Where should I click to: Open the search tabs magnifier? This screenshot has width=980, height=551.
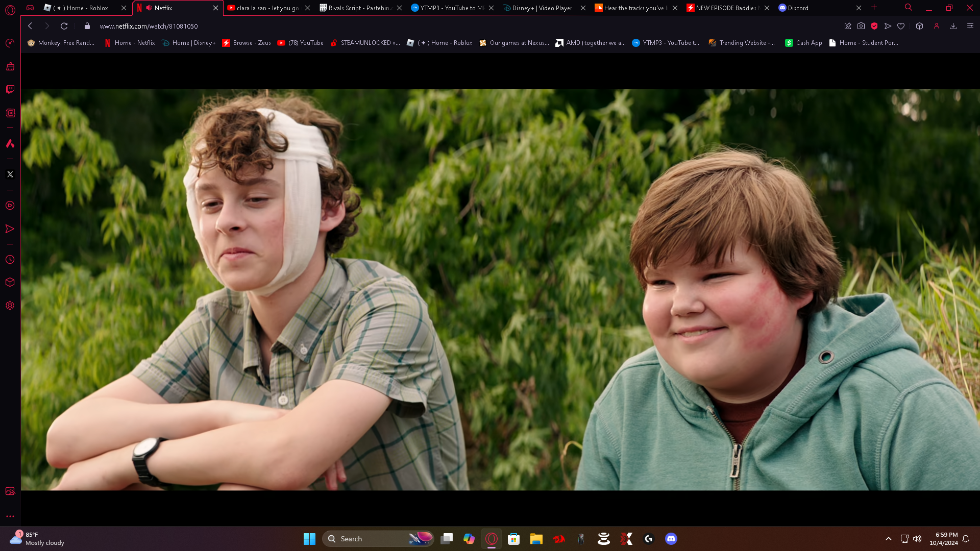pos(909,8)
